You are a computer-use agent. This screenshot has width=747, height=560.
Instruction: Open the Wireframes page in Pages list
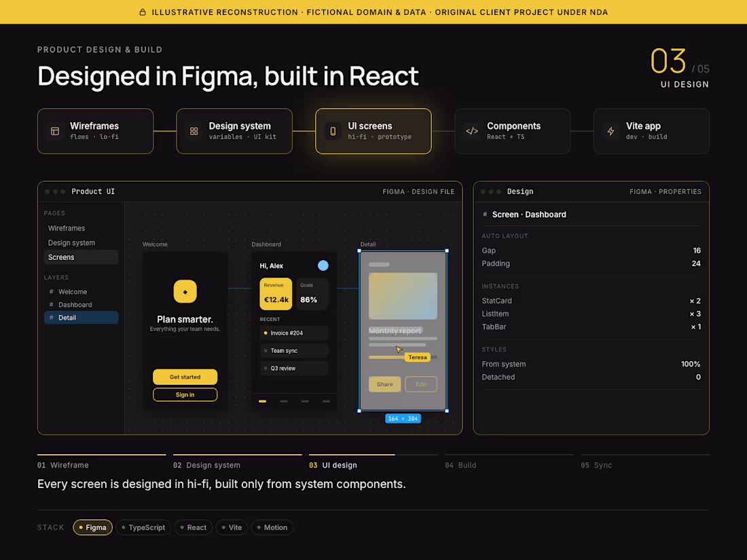coord(81,229)
